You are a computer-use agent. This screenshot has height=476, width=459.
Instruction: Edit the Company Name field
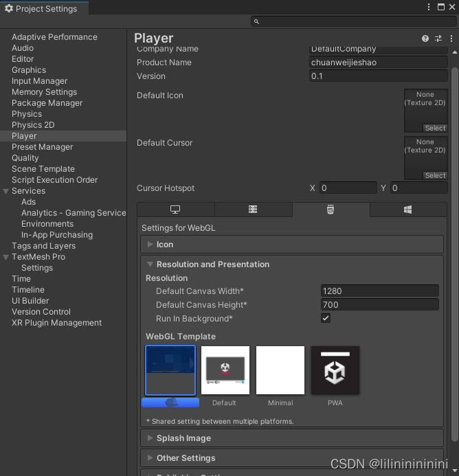coord(378,49)
